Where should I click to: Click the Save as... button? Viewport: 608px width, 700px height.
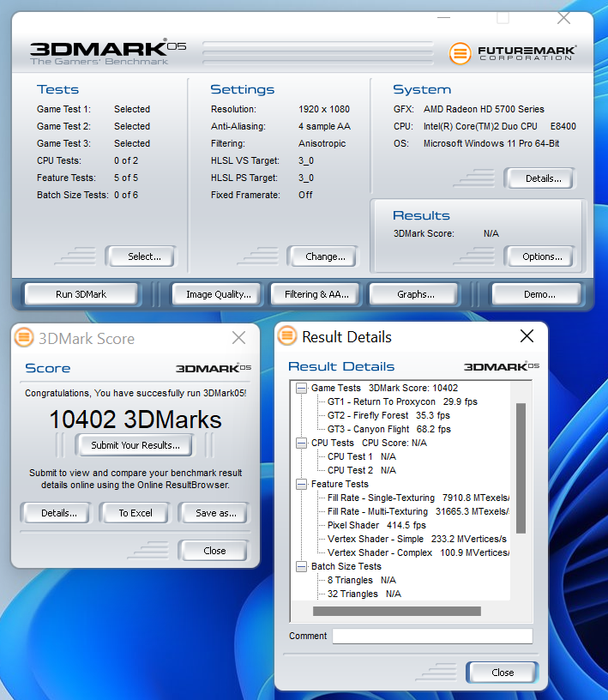[x=214, y=513]
